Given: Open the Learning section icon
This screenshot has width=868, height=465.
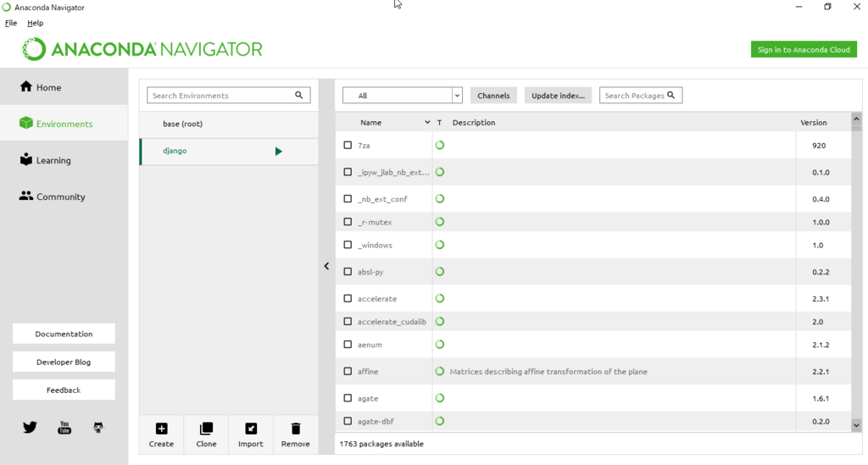Looking at the screenshot, I should (26, 159).
